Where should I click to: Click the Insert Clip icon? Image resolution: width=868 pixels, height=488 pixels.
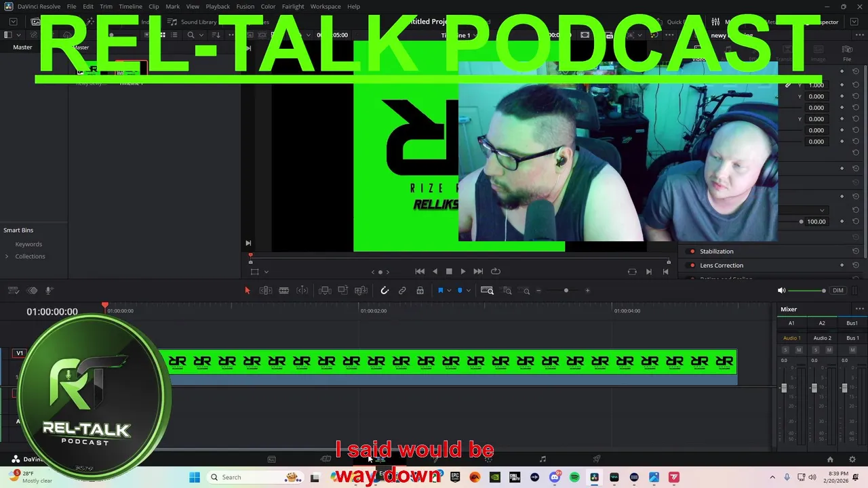[x=325, y=291]
